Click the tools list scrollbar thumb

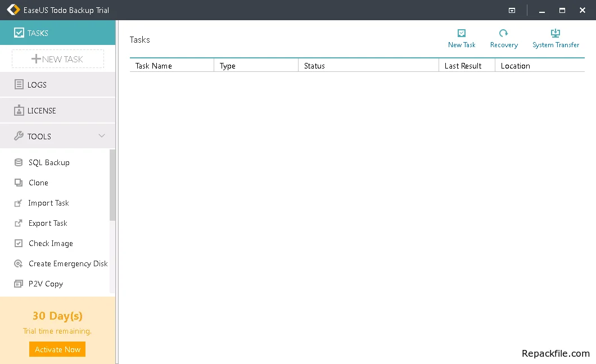pos(112,185)
